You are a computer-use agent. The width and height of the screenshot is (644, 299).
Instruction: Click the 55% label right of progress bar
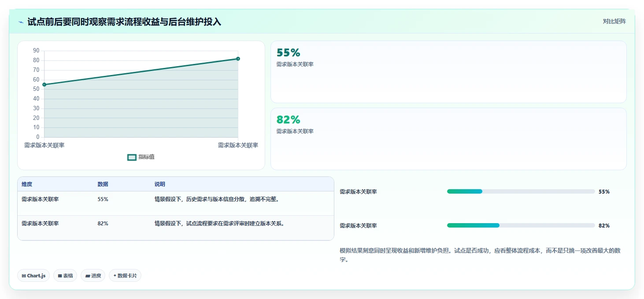tap(604, 192)
